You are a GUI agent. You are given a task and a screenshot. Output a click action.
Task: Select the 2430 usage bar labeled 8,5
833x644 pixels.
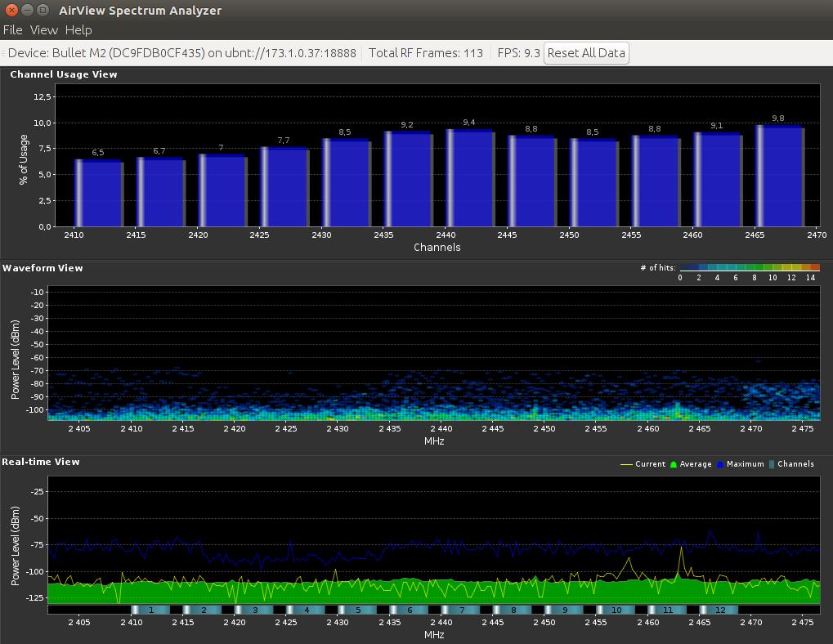coord(347,182)
